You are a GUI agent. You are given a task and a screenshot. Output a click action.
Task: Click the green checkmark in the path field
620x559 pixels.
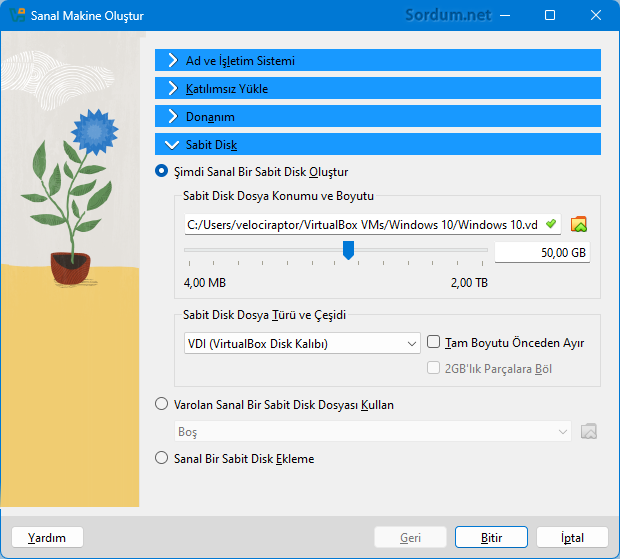tap(551, 224)
